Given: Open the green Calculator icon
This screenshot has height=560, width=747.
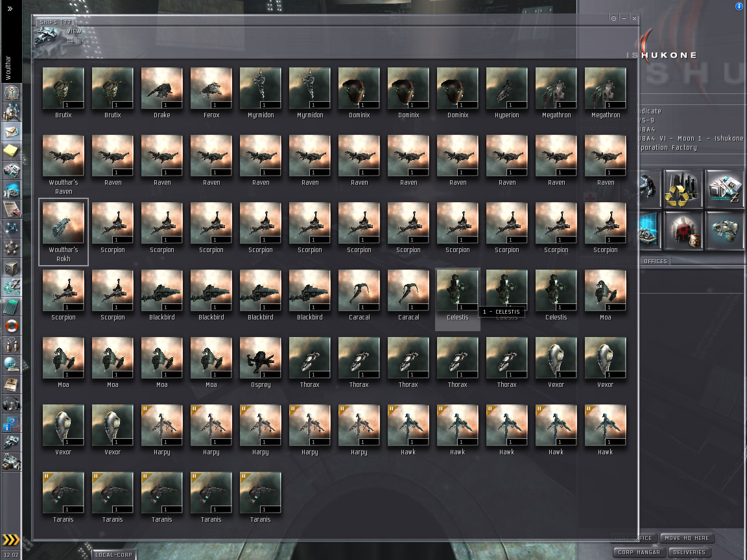Looking at the screenshot, I should click(11, 307).
